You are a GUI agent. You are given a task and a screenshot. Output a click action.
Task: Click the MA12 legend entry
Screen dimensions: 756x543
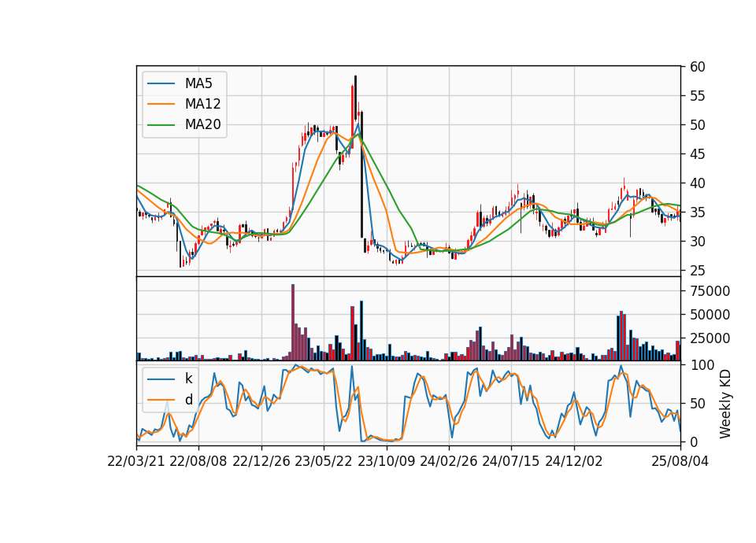(184, 104)
